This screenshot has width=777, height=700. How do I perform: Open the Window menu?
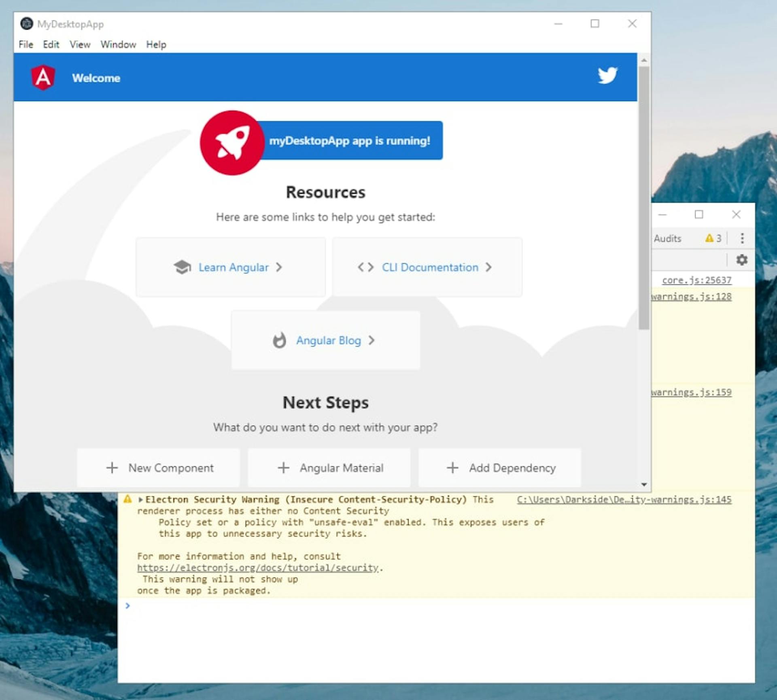(x=118, y=45)
